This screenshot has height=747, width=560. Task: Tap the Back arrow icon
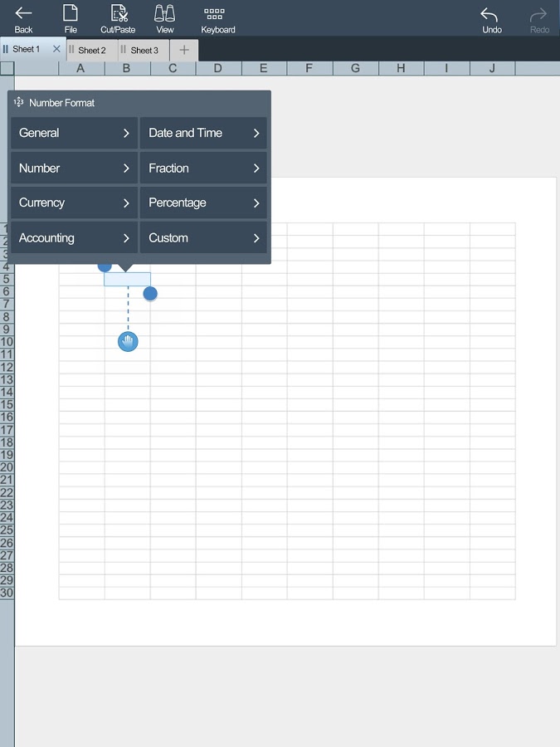(x=23, y=13)
